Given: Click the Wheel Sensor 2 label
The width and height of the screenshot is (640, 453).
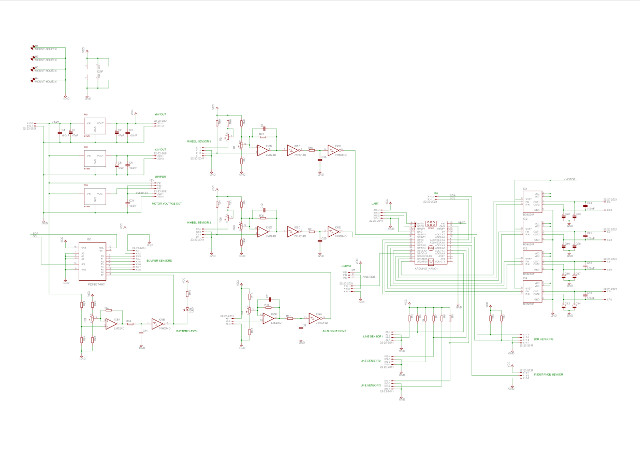Looking at the screenshot, I should [201, 222].
